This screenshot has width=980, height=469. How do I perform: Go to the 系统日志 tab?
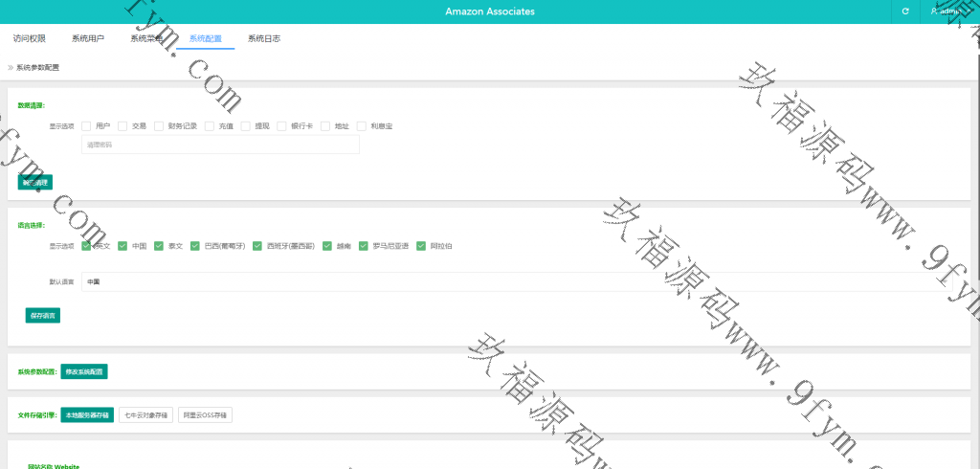tap(263, 39)
